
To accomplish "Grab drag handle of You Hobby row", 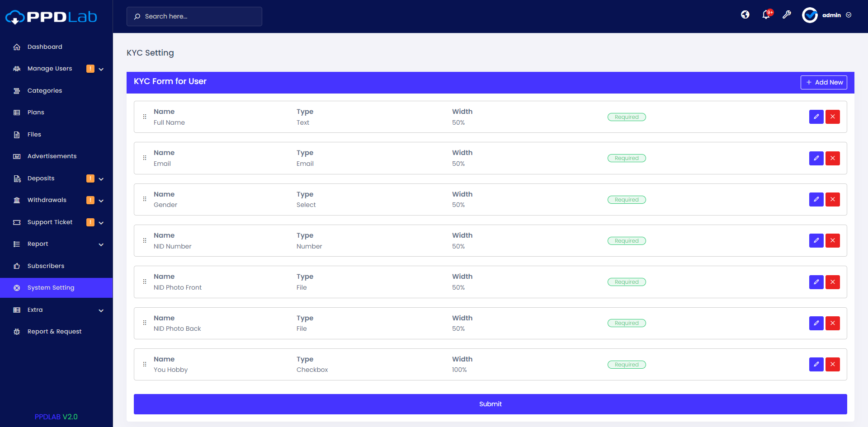I will [x=145, y=364].
